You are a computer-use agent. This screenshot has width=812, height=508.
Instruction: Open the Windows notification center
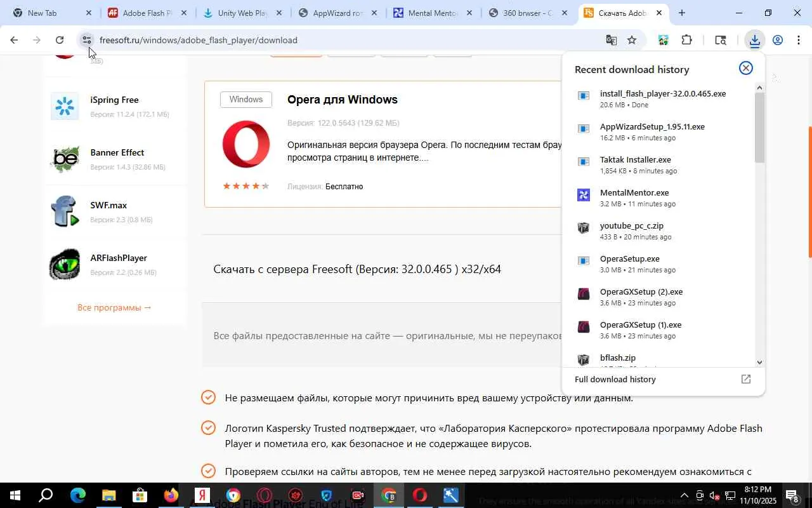tap(792, 495)
